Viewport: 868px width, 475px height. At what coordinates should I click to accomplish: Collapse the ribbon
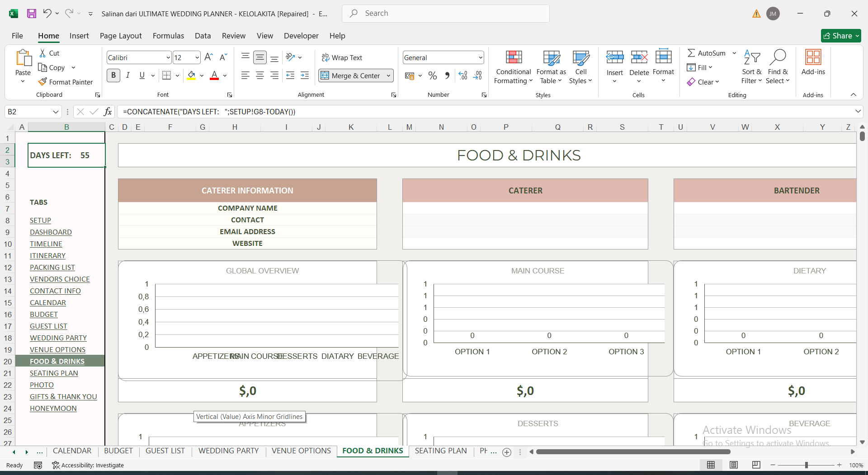854,94
